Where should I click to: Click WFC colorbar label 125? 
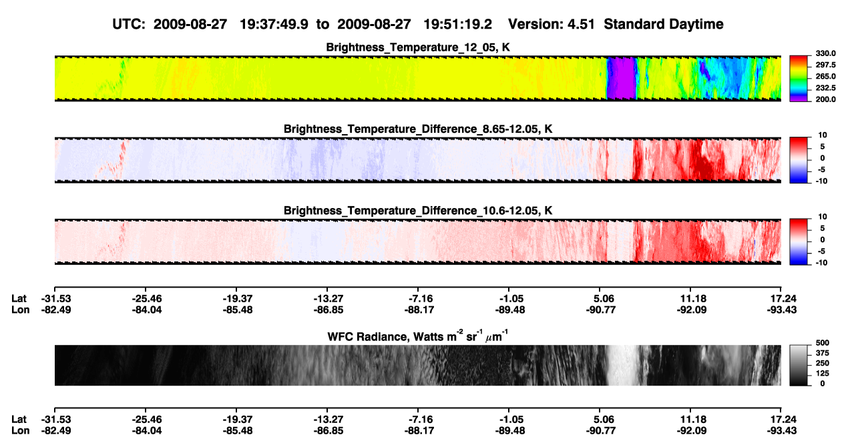(822, 373)
